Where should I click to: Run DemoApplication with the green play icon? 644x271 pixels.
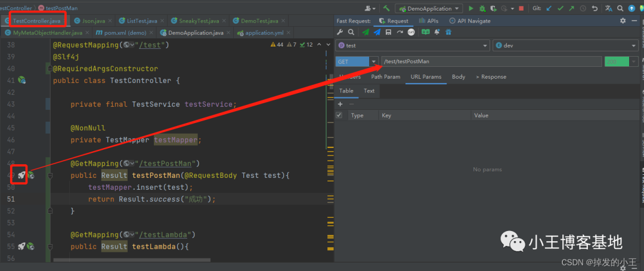click(471, 8)
